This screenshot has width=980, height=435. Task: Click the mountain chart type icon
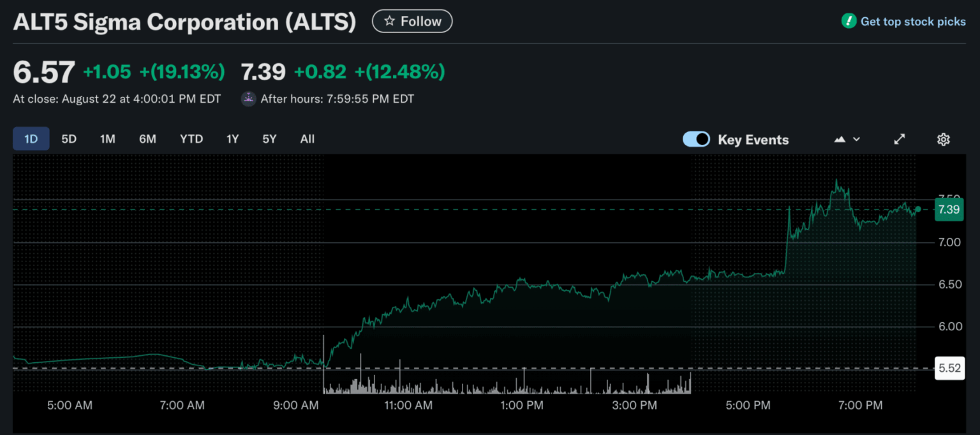[x=840, y=140]
